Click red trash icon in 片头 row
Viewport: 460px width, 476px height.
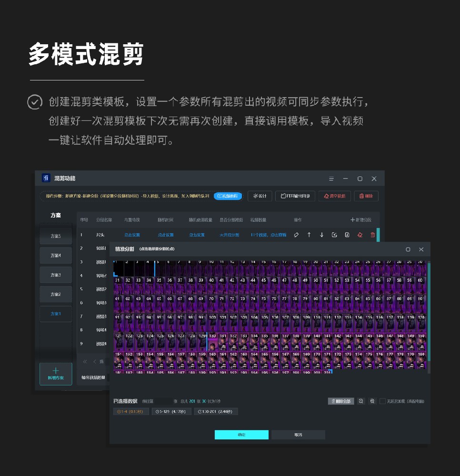pyautogui.click(x=372, y=235)
